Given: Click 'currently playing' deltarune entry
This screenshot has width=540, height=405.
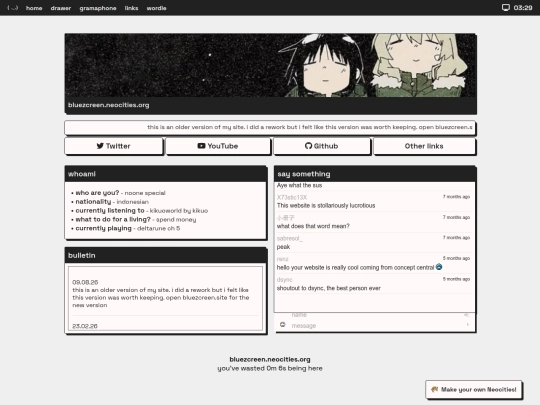Looking at the screenshot, I should pyautogui.click(x=127, y=228).
